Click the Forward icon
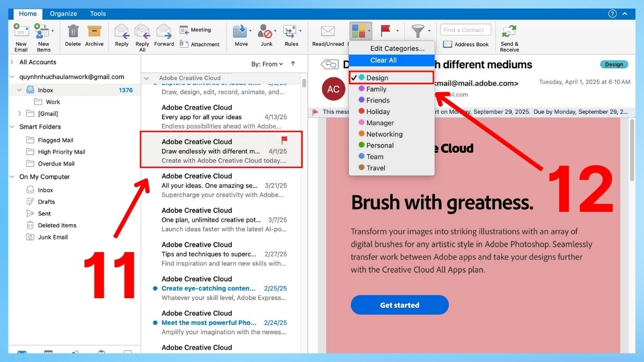The height and width of the screenshot is (362, 644). pyautogui.click(x=164, y=31)
